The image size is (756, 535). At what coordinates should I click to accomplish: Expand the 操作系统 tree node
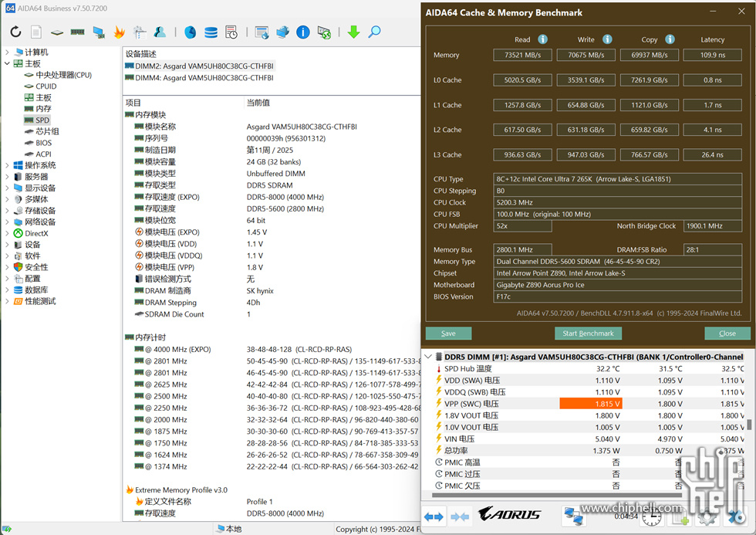pyautogui.click(x=7, y=165)
